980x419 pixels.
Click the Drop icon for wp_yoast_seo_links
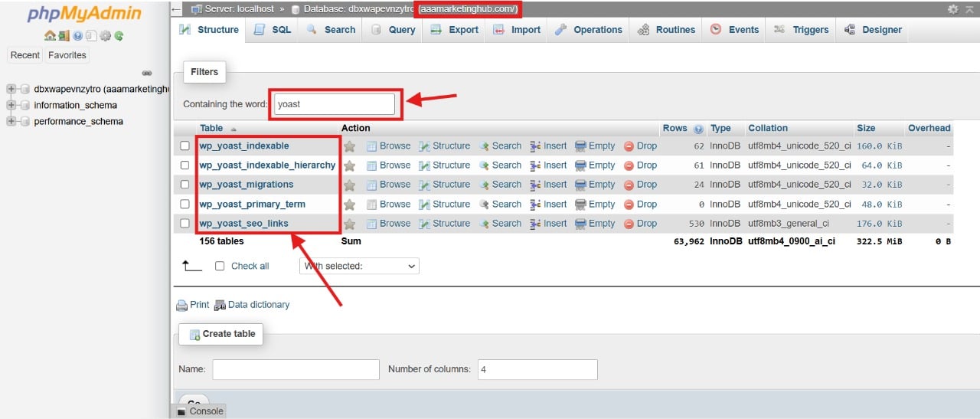(629, 224)
